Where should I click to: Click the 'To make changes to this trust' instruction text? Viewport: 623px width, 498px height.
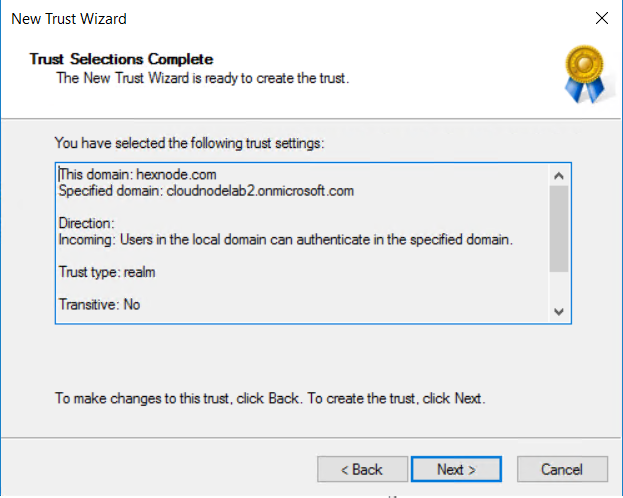(x=270, y=398)
